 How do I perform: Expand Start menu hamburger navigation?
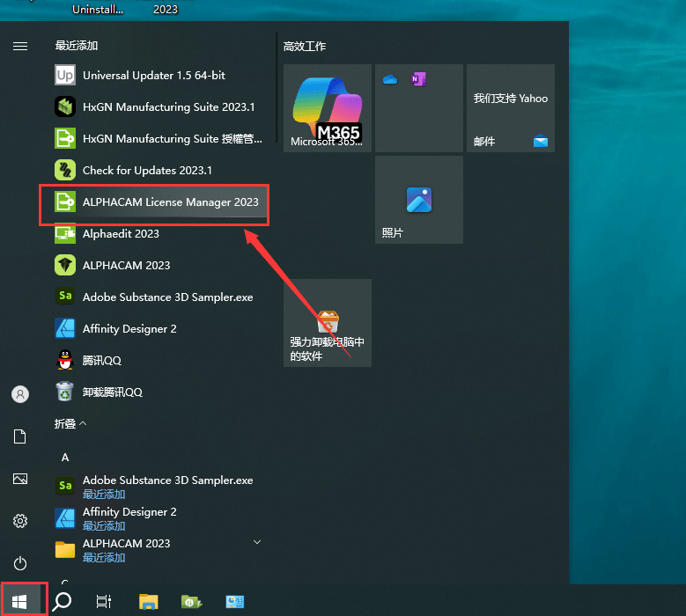20,46
